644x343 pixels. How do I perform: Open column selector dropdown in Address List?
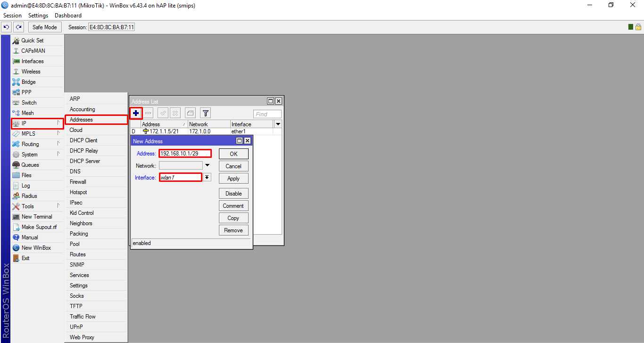click(278, 124)
